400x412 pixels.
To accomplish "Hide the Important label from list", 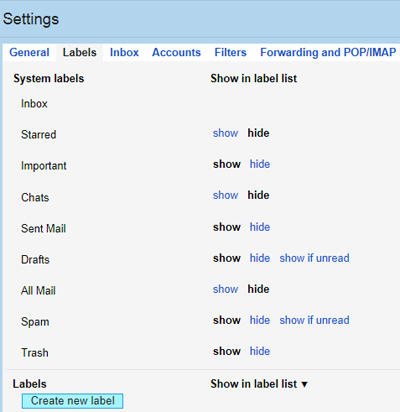I will tap(260, 164).
